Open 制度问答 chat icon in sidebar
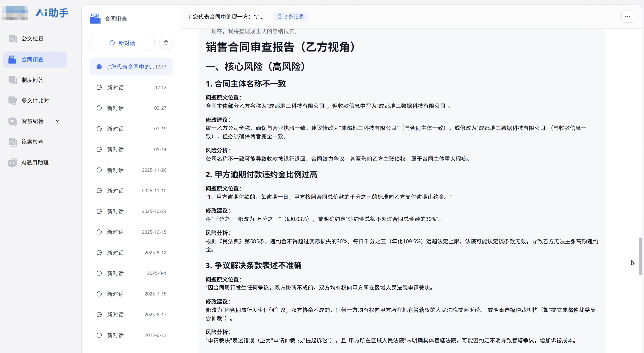The width and height of the screenshot is (644, 353). click(12, 80)
